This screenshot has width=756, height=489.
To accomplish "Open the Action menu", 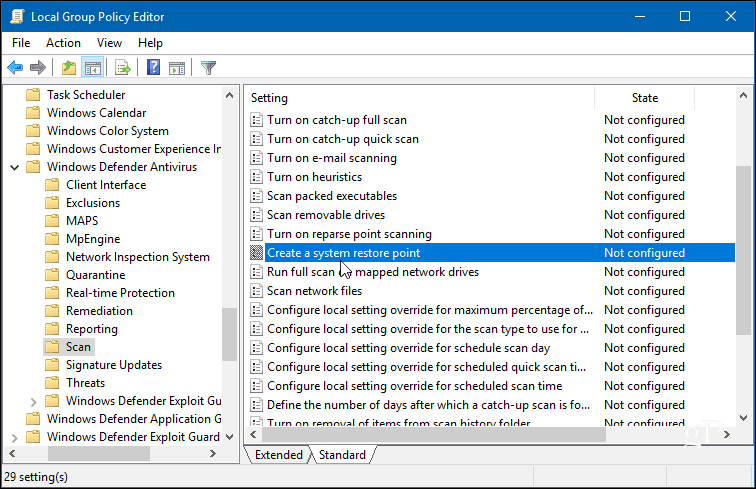I will click(63, 43).
